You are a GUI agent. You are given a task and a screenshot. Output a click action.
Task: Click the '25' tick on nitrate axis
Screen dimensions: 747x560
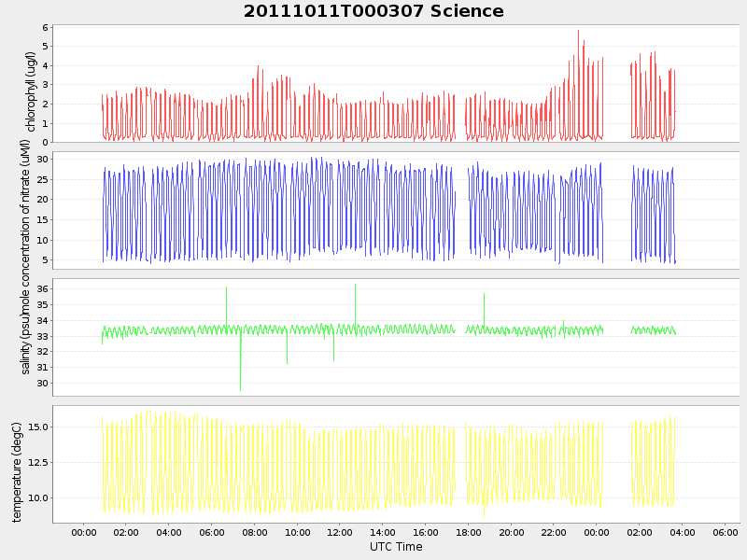click(42, 179)
